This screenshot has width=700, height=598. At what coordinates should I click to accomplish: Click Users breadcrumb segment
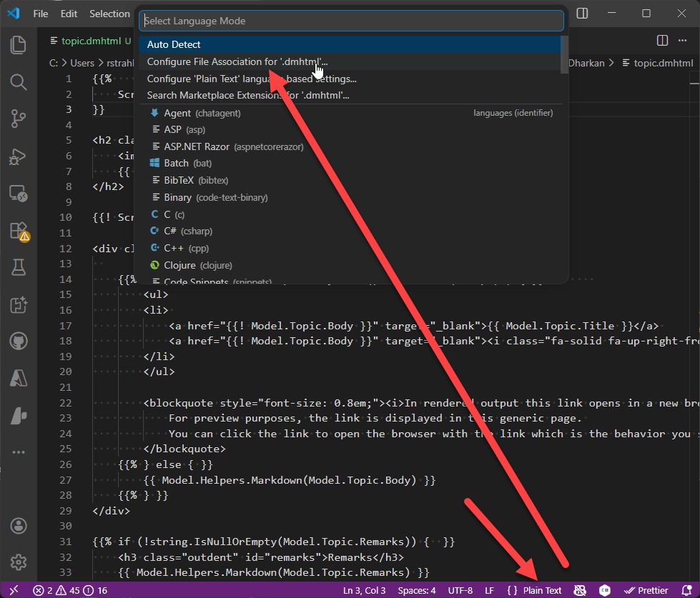click(x=82, y=64)
